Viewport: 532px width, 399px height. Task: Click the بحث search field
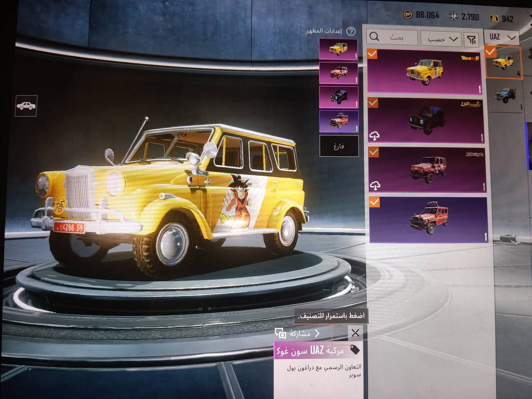[392, 37]
